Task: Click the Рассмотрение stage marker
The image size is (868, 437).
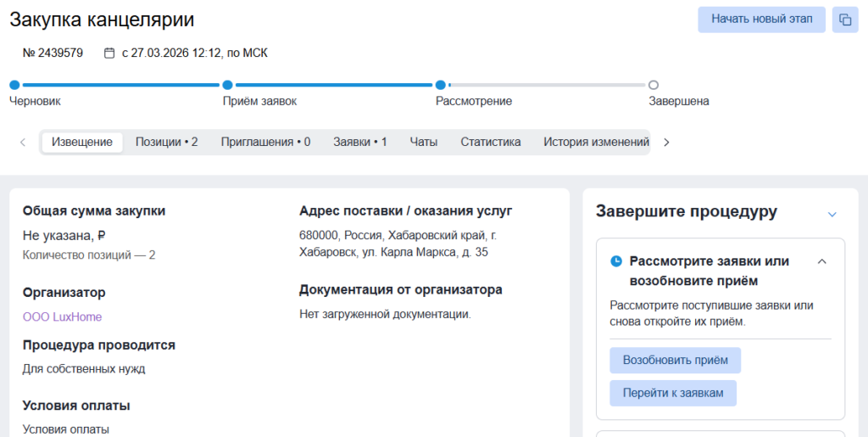Action: point(440,86)
